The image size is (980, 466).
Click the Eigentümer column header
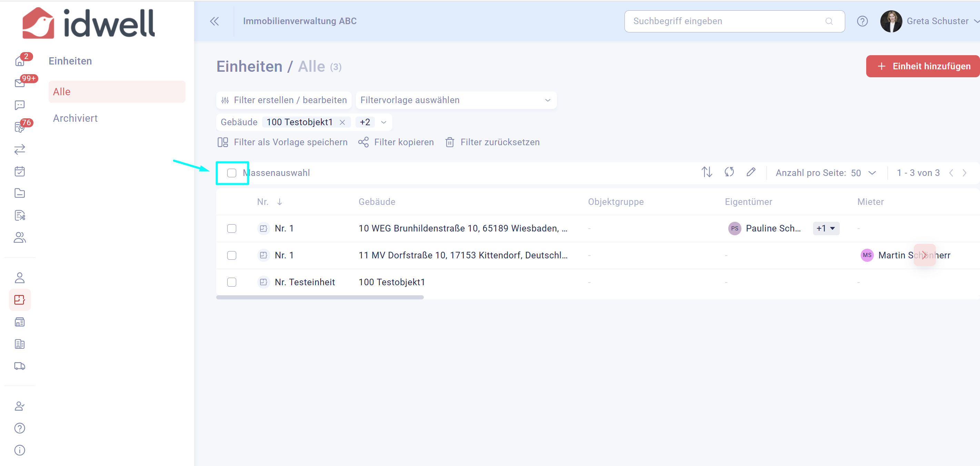[748, 202]
